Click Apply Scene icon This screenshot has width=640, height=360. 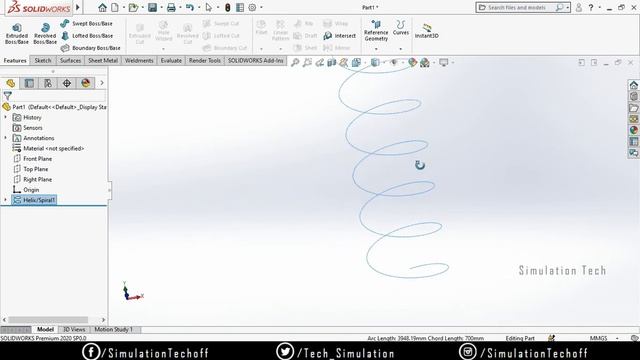coord(425,62)
